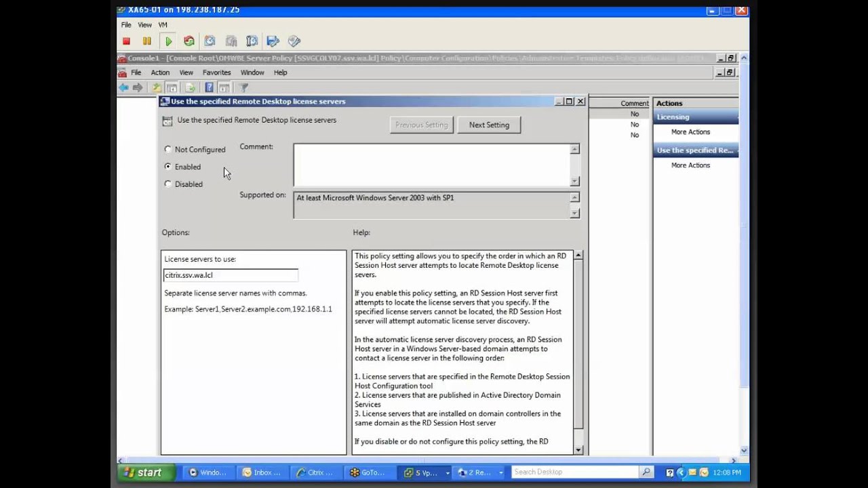Click the Revert to Snapshot toolbar icon
868x488 pixels.
pos(231,41)
